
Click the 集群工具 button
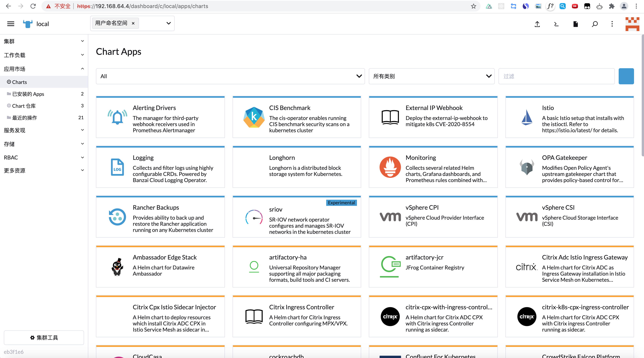click(44, 337)
